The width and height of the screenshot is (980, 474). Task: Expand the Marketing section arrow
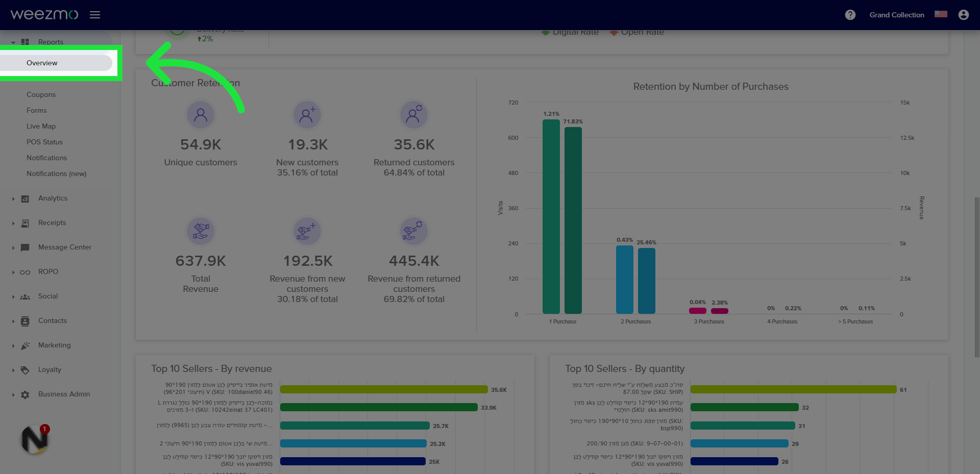pos(13,345)
